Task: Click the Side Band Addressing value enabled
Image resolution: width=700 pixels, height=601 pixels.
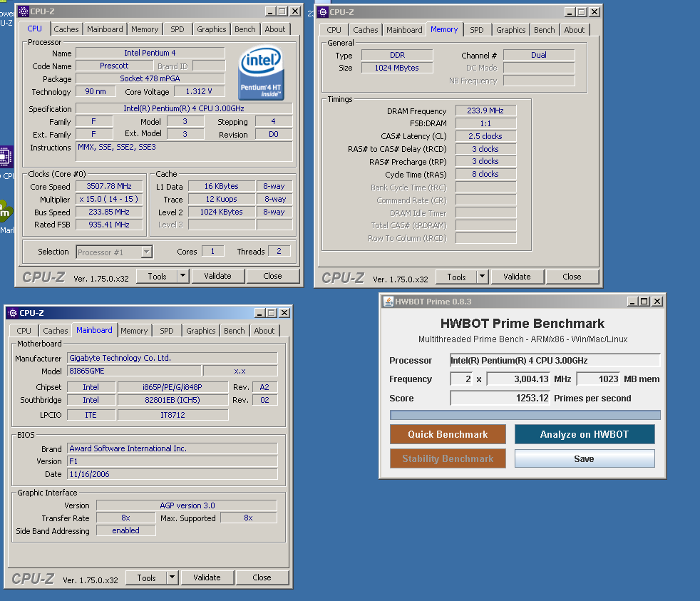Action: 126,530
